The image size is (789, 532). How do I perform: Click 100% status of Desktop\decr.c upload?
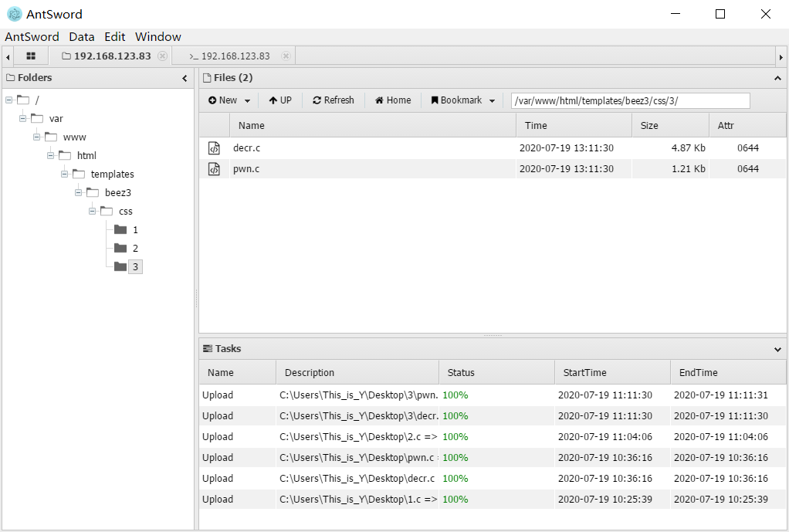click(x=455, y=478)
